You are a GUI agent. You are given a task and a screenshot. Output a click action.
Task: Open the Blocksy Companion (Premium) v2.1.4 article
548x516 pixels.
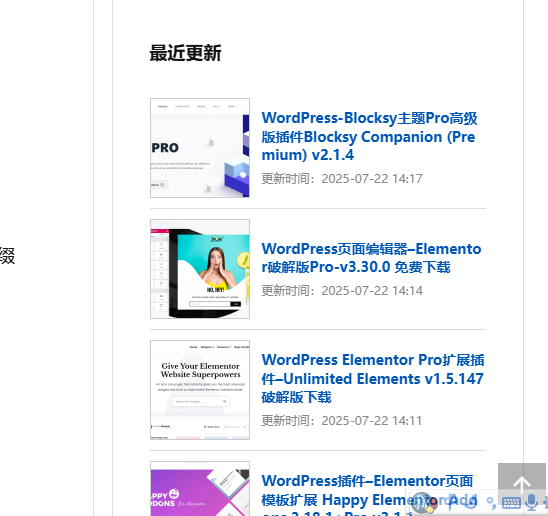pyautogui.click(x=369, y=136)
